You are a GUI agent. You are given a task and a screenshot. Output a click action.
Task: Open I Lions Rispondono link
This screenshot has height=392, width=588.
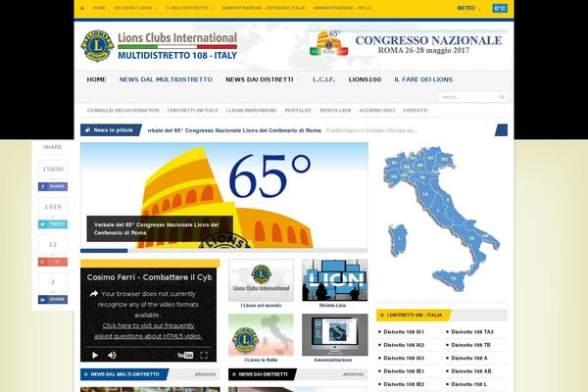pyautogui.click(x=251, y=111)
